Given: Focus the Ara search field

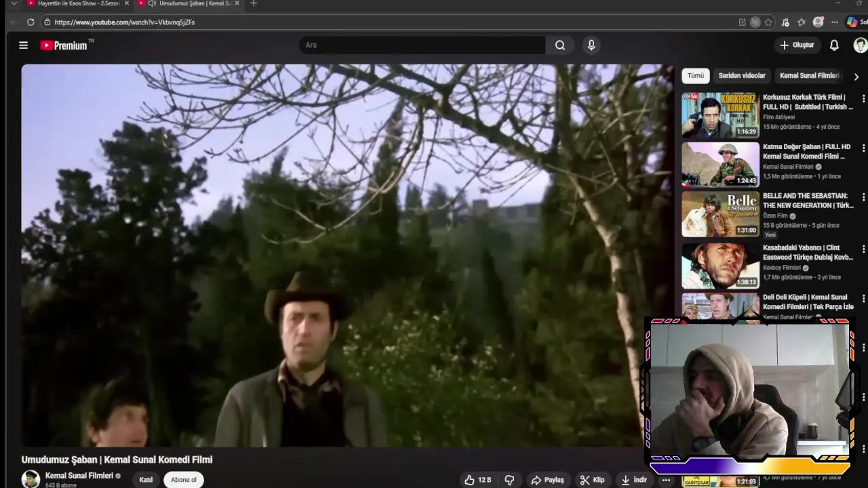Looking at the screenshot, I should [422, 45].
